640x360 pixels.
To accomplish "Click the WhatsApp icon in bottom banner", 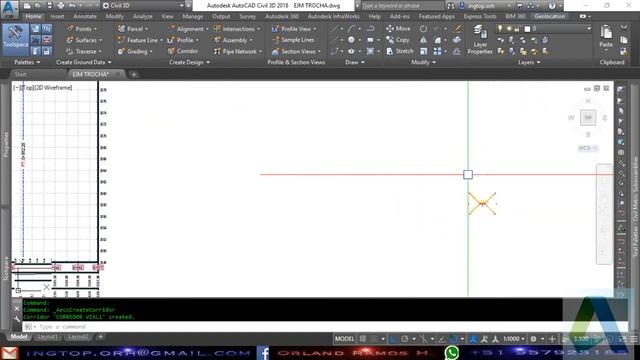I will 452,353.
